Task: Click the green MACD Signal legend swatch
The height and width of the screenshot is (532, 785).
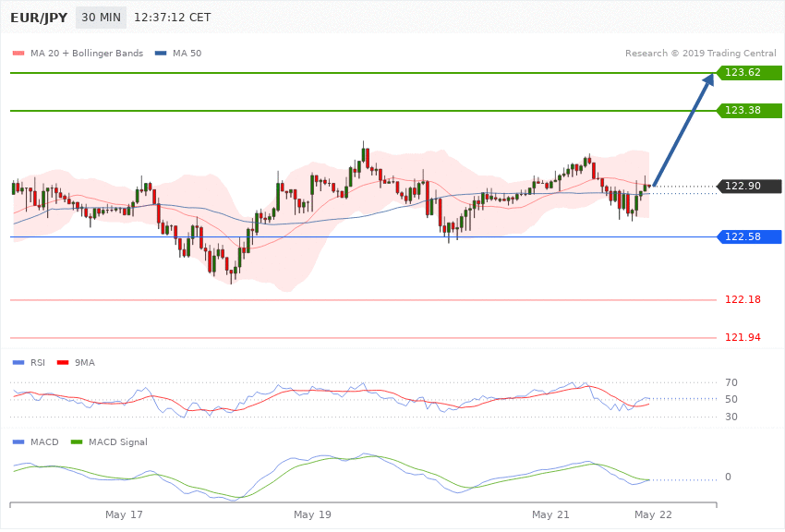Action: 77,441
